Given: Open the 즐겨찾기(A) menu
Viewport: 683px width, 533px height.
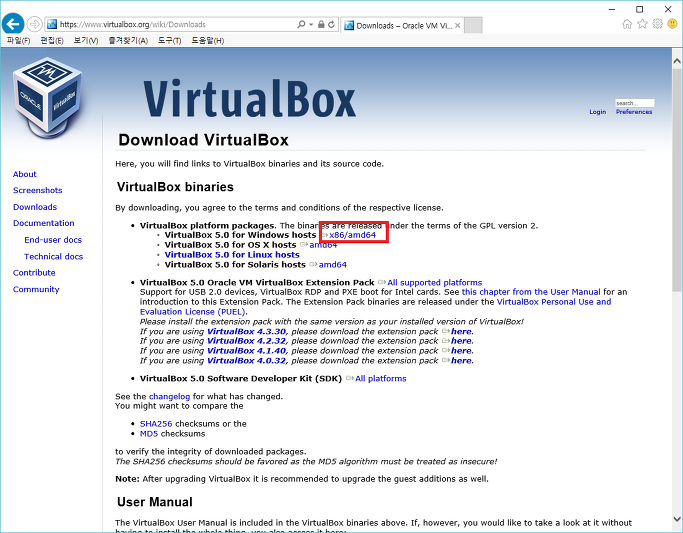Looking at the screenshot, I should pyautogui.click(x=128, y=40).
